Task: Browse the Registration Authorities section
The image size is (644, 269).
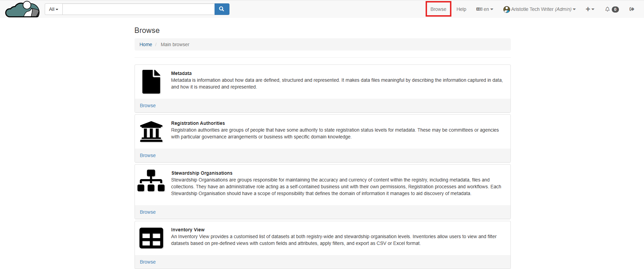Action: click(148, 155)
